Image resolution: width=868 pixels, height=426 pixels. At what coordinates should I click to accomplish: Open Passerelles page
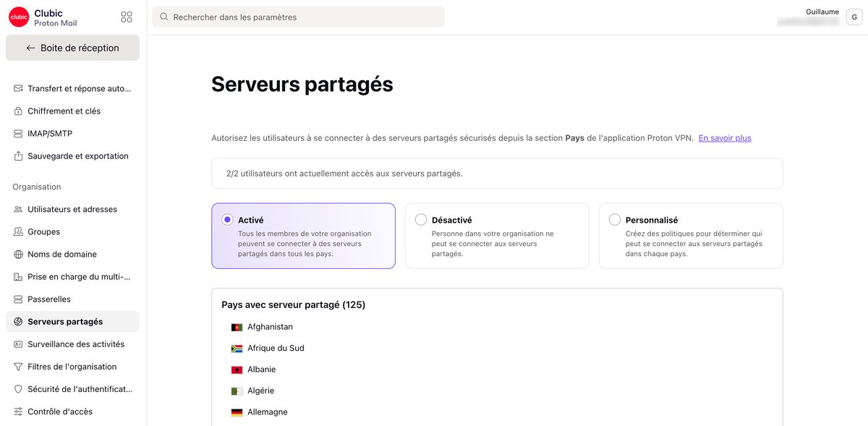pos(72,299)
